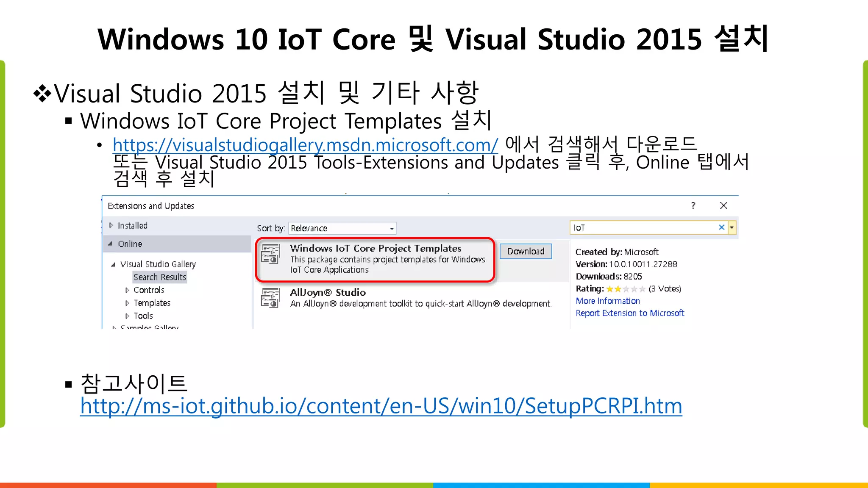Click the Download button
Viewport: 868px width, 488px height.
(526, 251)
